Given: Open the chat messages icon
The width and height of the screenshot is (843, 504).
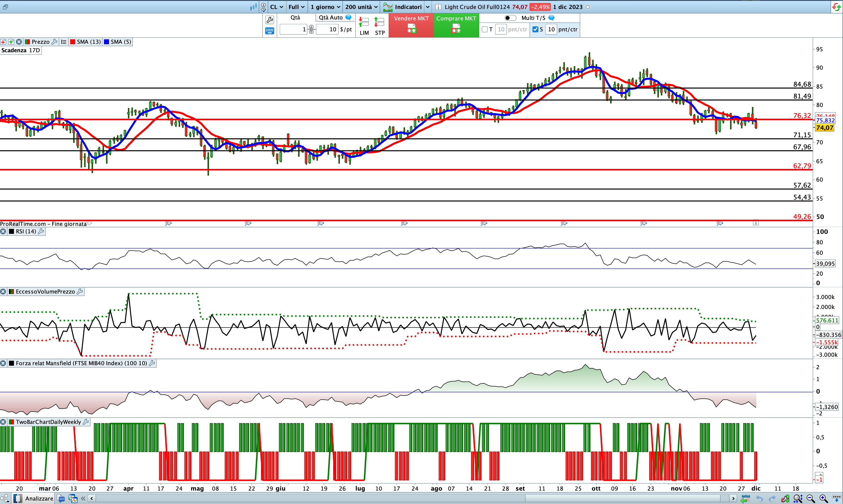Looking at the screenshot, I should click(61, 499).
